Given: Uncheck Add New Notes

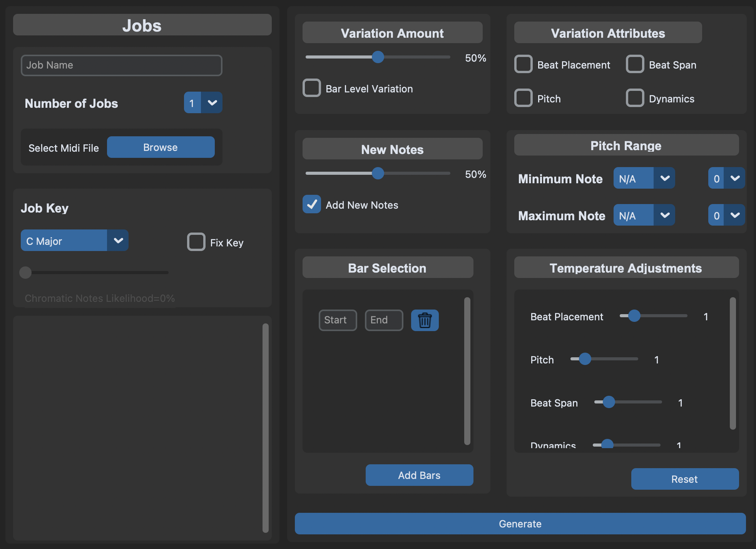Looking at the screenshot, I should coord(311,204).
